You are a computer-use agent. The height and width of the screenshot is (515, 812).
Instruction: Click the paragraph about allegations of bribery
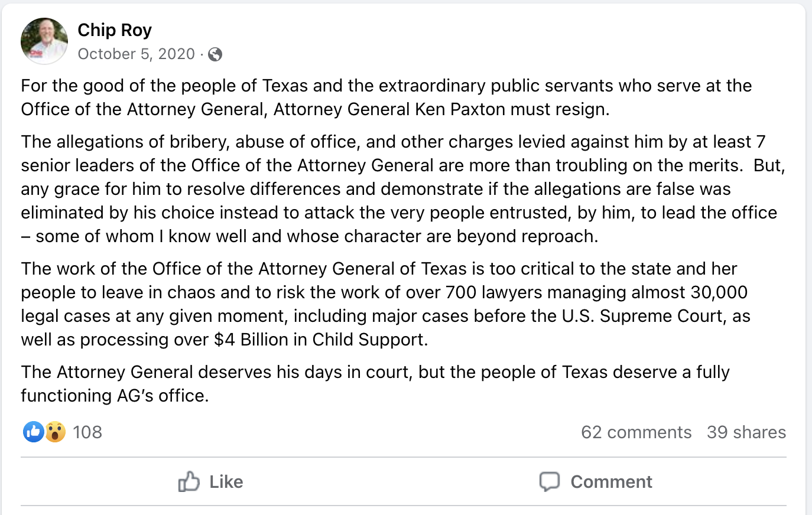tap(403, 189)
